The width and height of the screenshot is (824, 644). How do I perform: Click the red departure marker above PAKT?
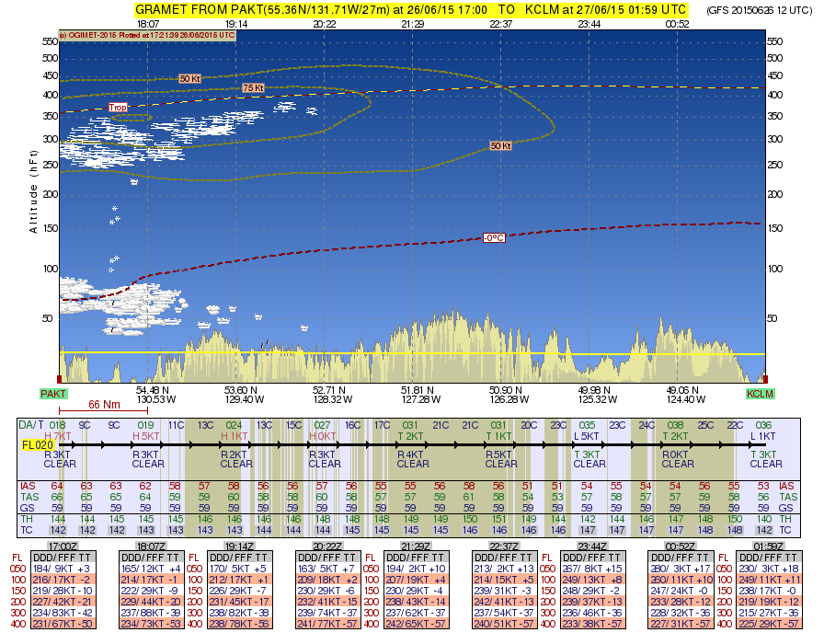60,378
